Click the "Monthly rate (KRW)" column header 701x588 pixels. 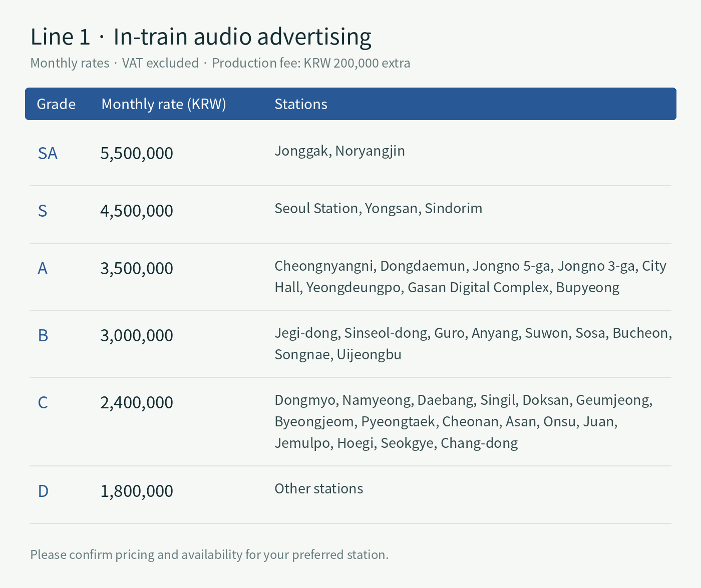pos(164,104)
